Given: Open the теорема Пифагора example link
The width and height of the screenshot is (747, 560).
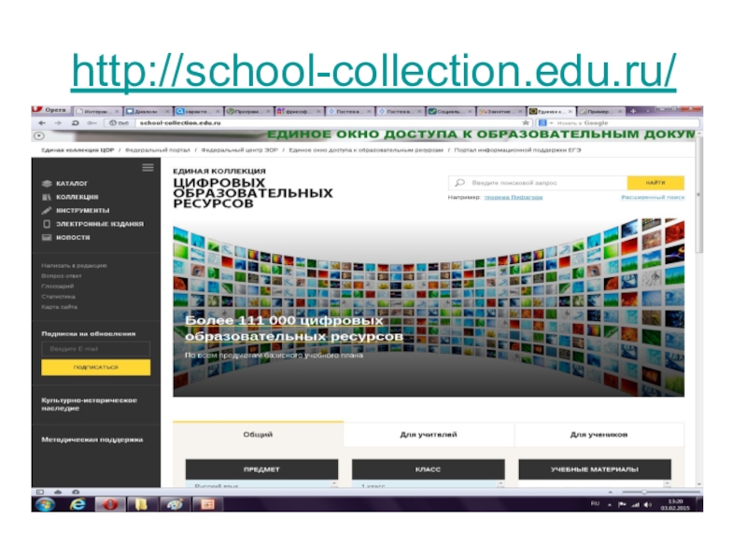Looking at the screenshot, I should pos(514,197).
